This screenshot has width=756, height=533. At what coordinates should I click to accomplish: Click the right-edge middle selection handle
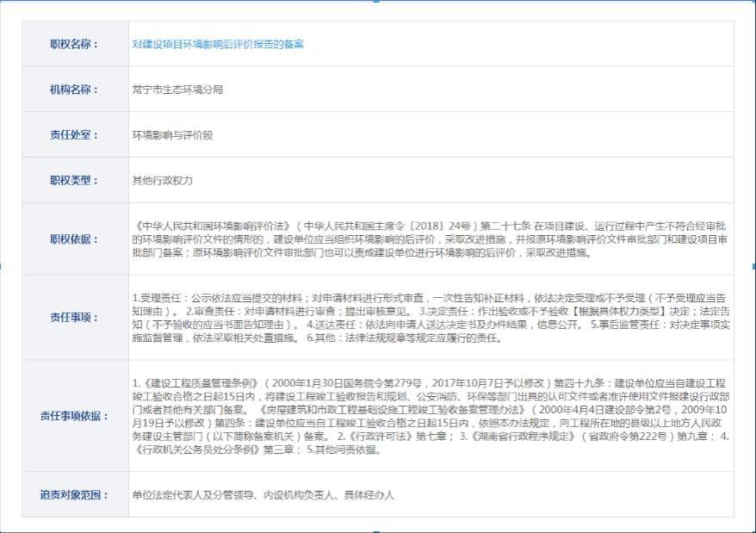[753, 266]
